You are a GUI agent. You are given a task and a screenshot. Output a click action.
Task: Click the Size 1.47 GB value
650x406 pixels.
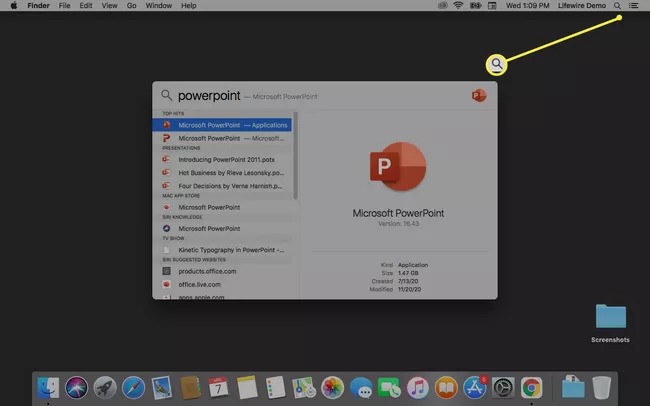point(408,273)
